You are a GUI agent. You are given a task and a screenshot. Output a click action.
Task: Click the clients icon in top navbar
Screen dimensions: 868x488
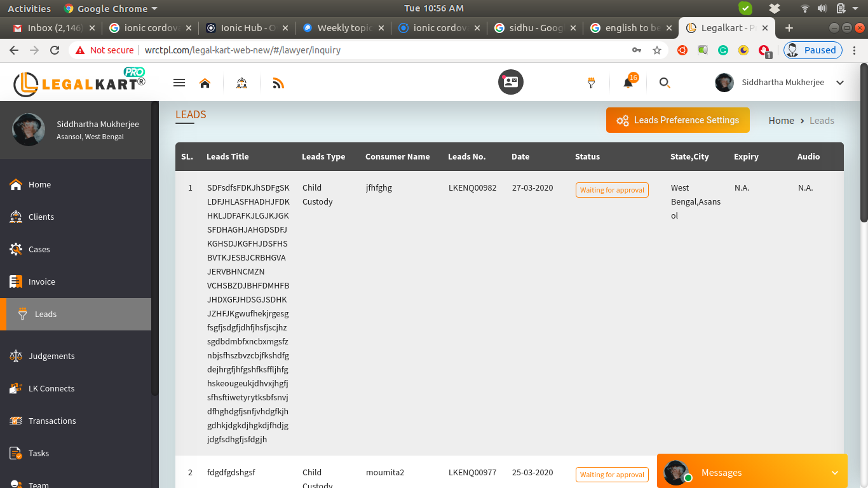tap(241, 83)
